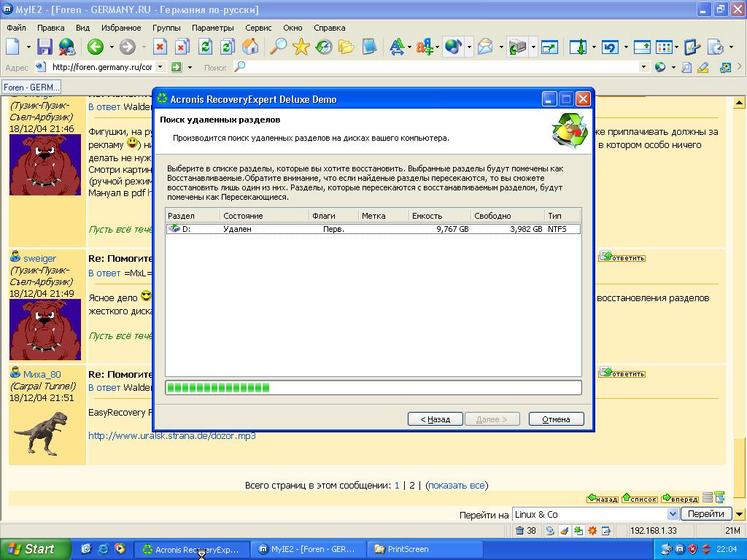The width and height of the screenshot is (747, 560).
Task: Open the Back button history dropdown arrow
Action: click(112, 47)
